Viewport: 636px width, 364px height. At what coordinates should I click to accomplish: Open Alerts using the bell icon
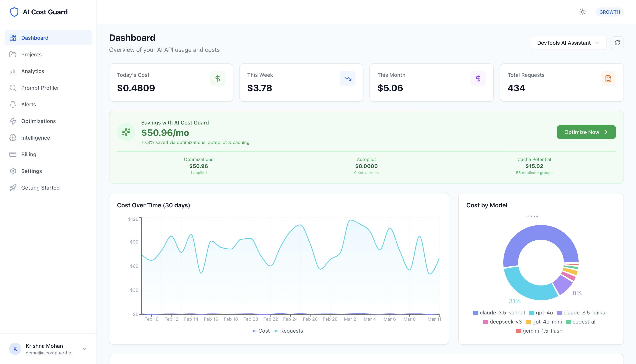[x=13, y=104]
